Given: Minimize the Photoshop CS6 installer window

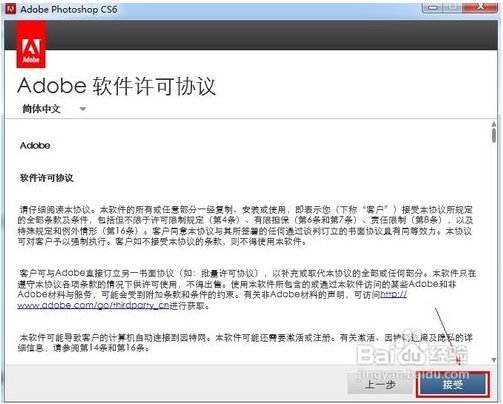Looking at the screenshot, I should click(433, 7).
